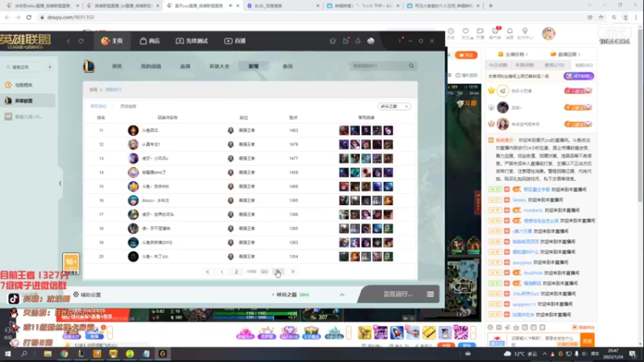Go to previous page in ranking pagination
Image resolution: width=644 pixels, height=362 pixels.
click(x=222, y=272)
